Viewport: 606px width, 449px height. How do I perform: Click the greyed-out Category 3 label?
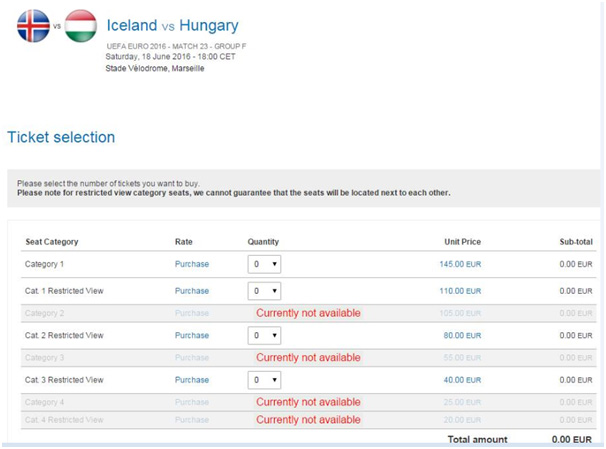tap(44, 358)
